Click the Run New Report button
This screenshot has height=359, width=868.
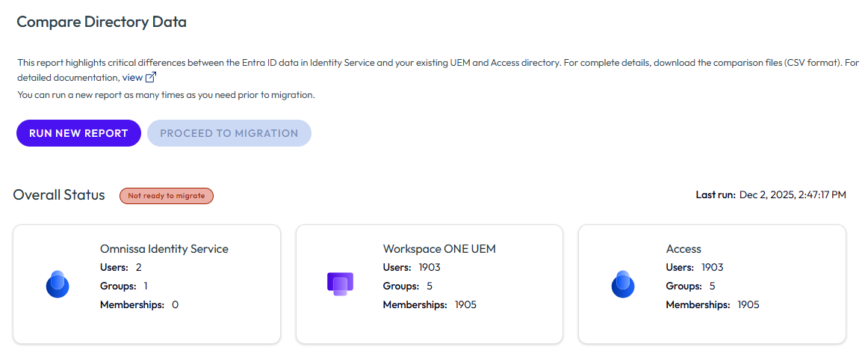pos(78,133)
